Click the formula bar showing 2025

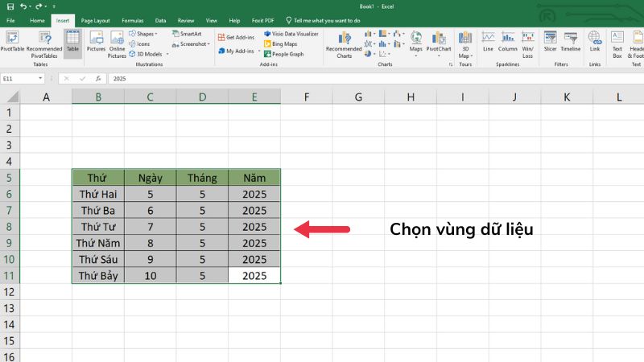point(322,79)
